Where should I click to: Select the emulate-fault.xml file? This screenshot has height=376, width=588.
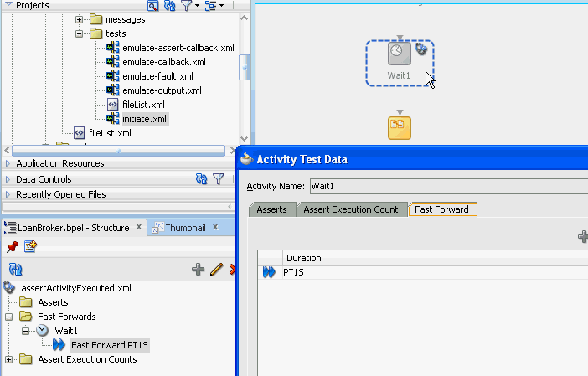157,76
